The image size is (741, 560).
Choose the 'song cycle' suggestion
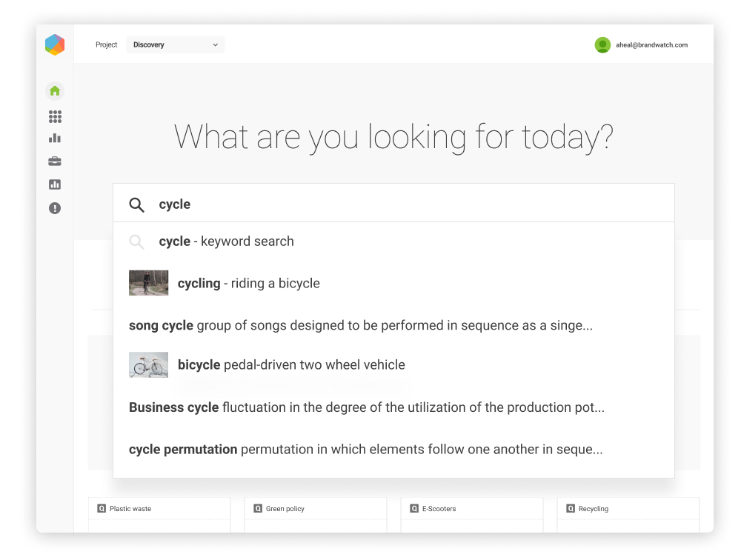360,325
